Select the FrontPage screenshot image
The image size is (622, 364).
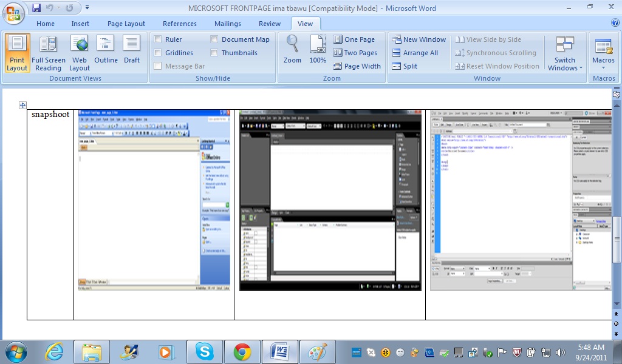154,200
